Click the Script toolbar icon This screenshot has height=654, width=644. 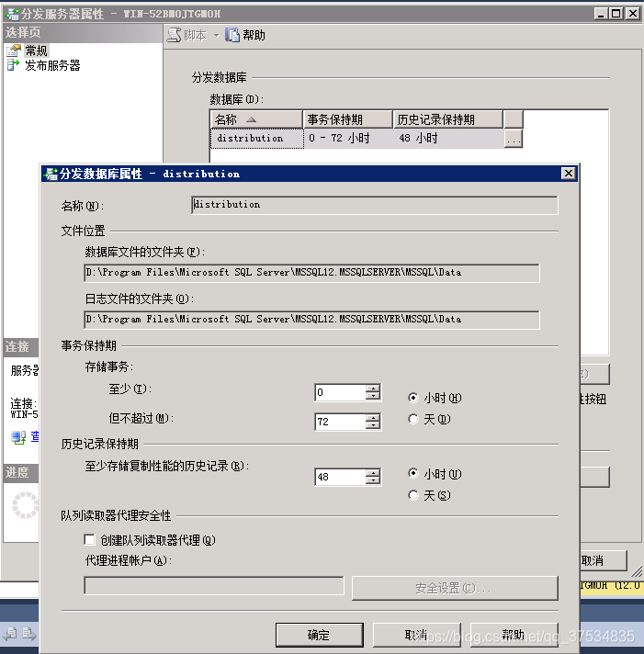[174, 35]
